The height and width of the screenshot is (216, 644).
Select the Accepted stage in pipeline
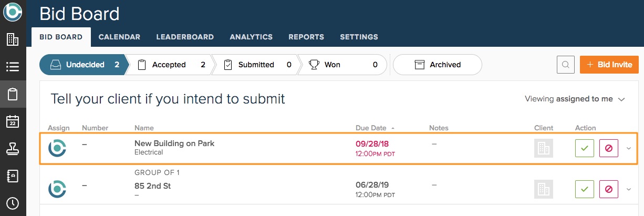pyautogui.click(x=169, y=65)
